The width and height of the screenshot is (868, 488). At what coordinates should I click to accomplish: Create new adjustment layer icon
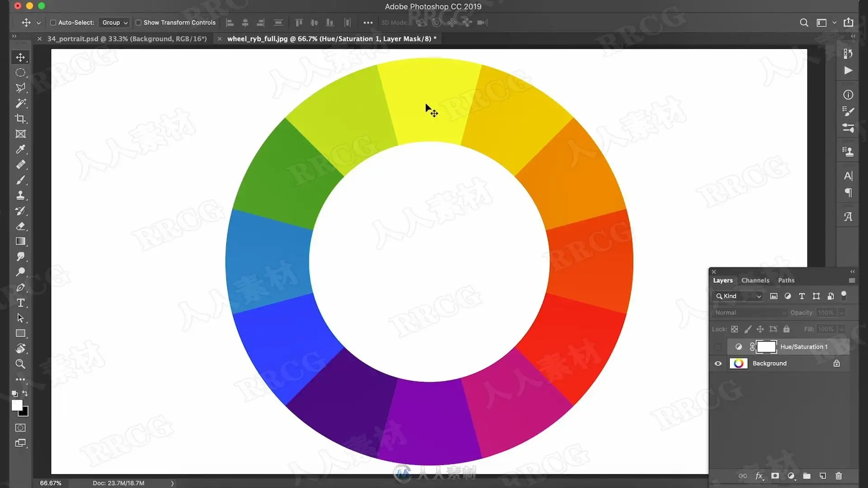(791, 476)
